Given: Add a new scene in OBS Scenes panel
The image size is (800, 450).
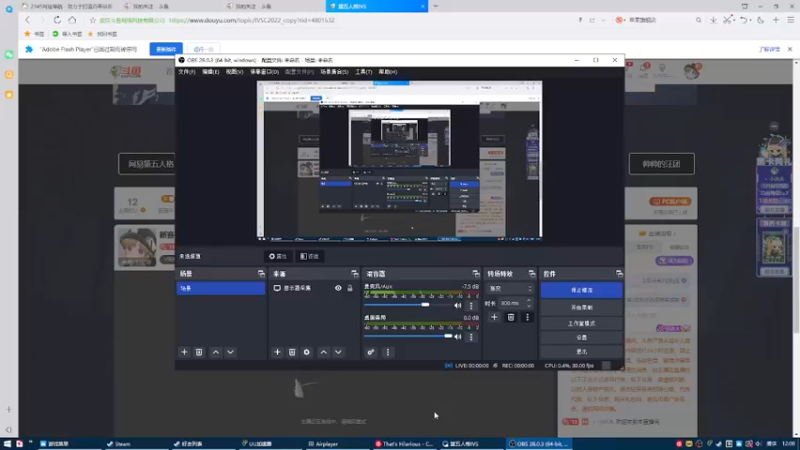Looking at the screenshot, I should [184, 352].
